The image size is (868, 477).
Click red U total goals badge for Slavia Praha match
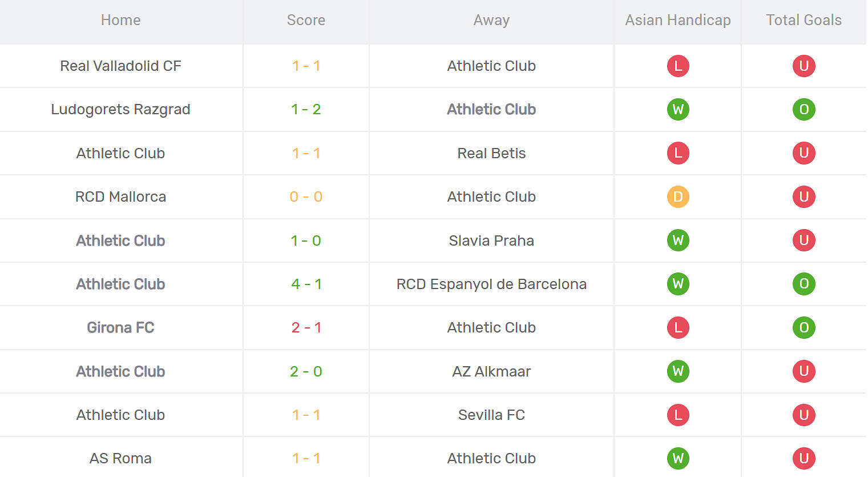(804, 240)
